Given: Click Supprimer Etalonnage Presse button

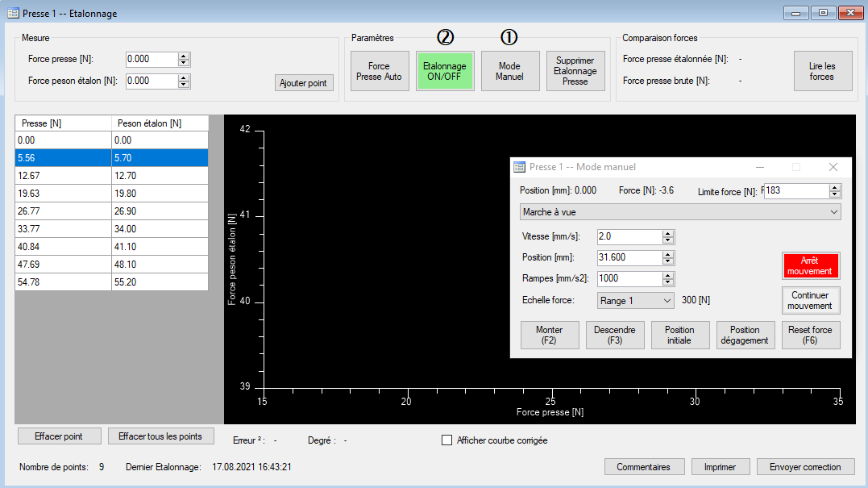Looking at the screenshot, I should point(575,71).
